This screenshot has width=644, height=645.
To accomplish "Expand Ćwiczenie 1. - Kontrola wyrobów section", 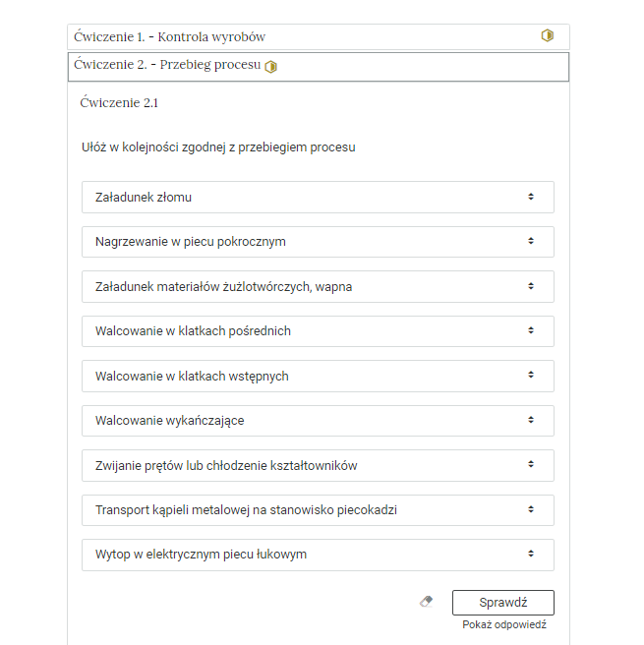I will coord(168,37).
